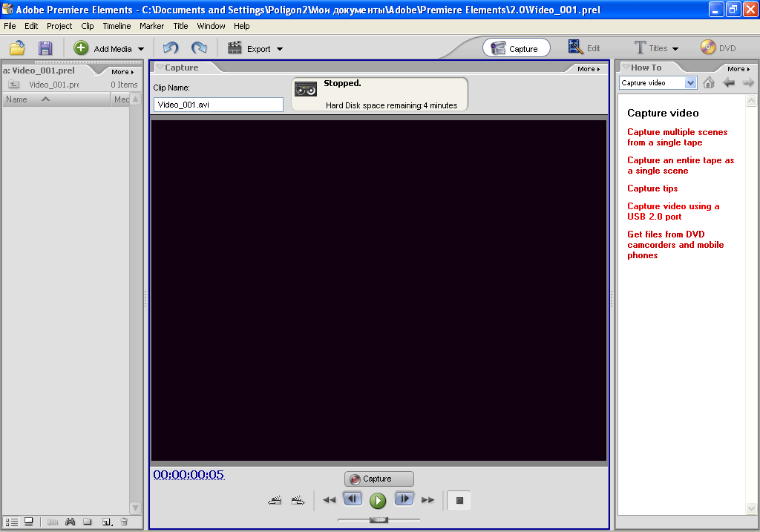Click Automate to Timeline icon in Media panel
Image resolution: width=760 pixels, height=532 pixels.
[53, 522]
